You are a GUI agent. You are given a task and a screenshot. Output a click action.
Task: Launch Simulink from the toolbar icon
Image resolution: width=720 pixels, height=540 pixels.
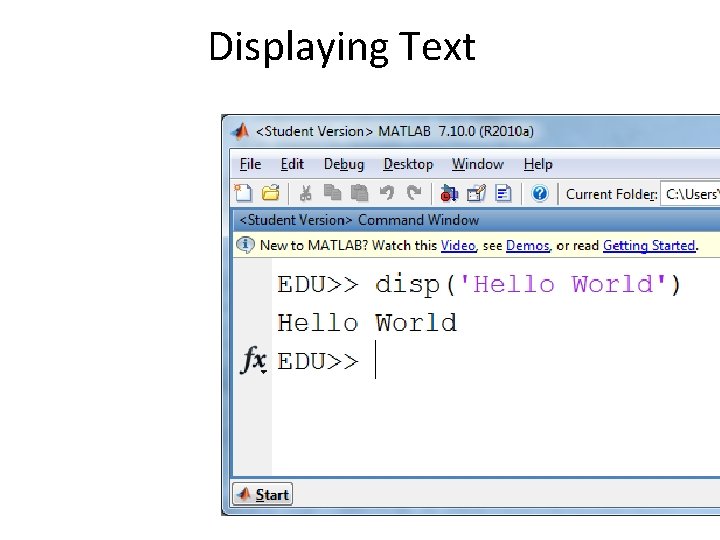click(x=449, y=193)
